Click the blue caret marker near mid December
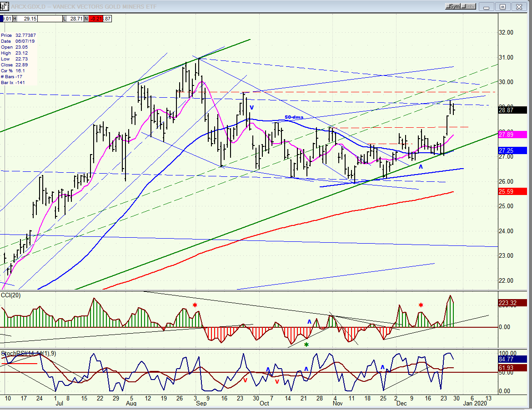The height and width of the screenshot is (410, 532). 421,167
